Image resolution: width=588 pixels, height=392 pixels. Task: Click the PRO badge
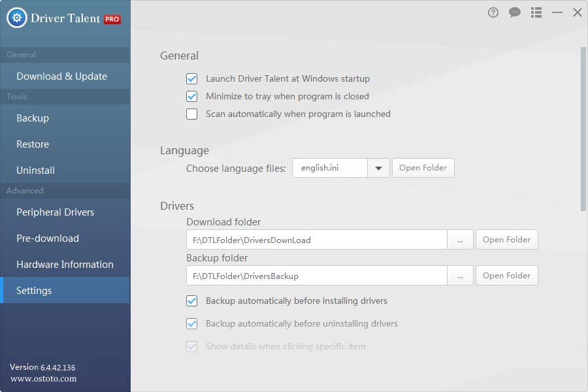pyautogui.click(x=112, y=19)
